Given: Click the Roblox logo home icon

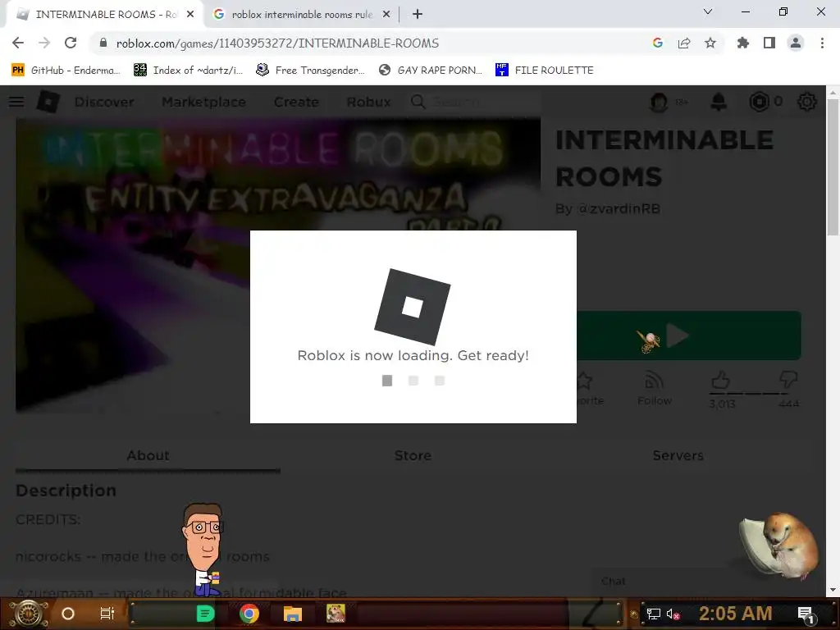Looking at the screenshot, I should 48,101.
